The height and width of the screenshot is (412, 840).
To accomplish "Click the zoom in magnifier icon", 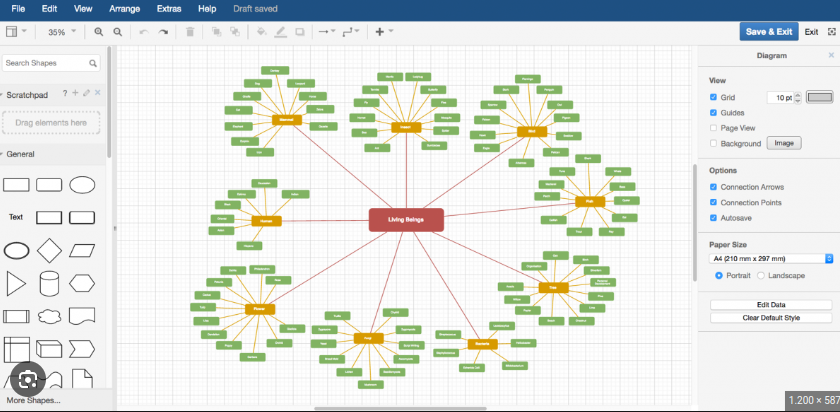I will [99, 32].
